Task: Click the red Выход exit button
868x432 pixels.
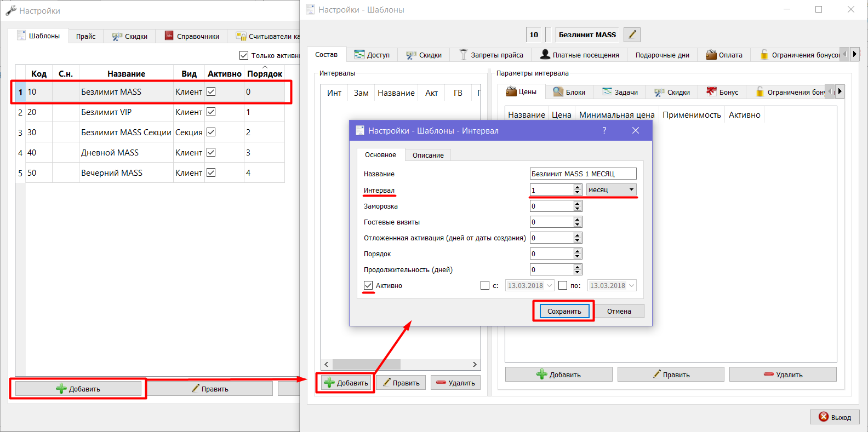Action: point(835,417)
